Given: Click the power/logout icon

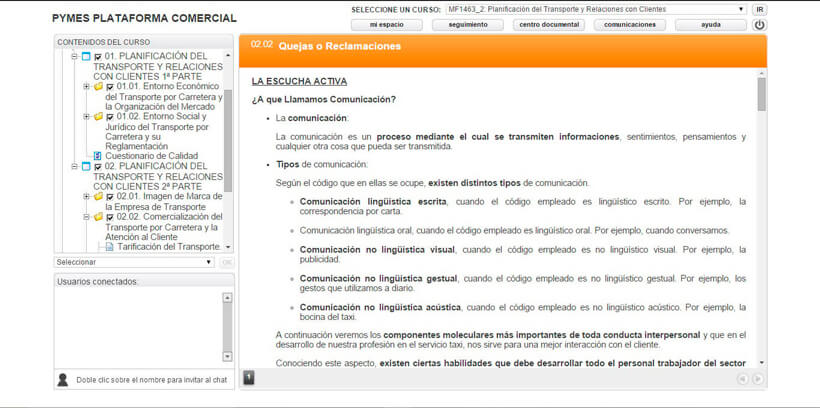Looking at the screenshot, I should click(x=759, y=25).
